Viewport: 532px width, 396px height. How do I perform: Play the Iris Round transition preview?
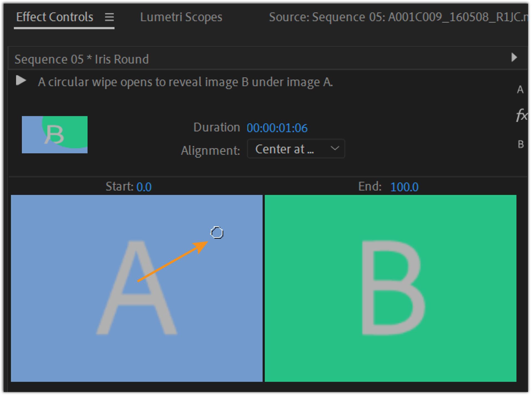(21, 81)
